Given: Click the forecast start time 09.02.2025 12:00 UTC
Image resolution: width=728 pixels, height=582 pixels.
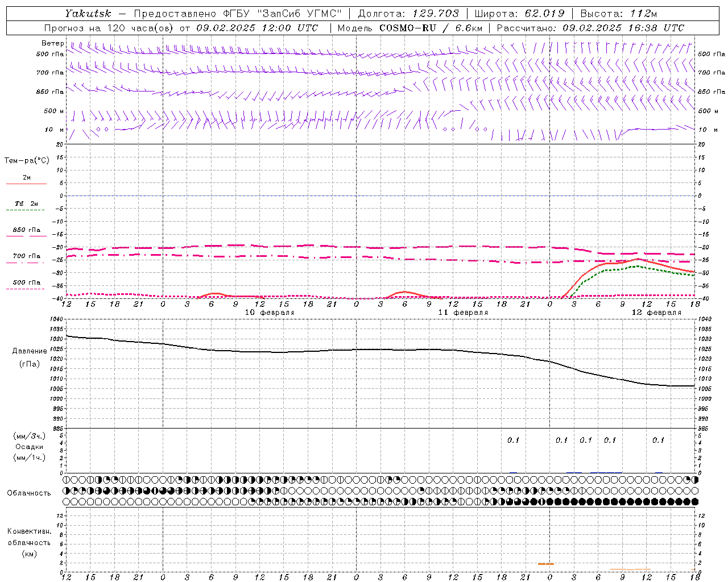Looking at the screenshot, I should (x=257, y=28).
